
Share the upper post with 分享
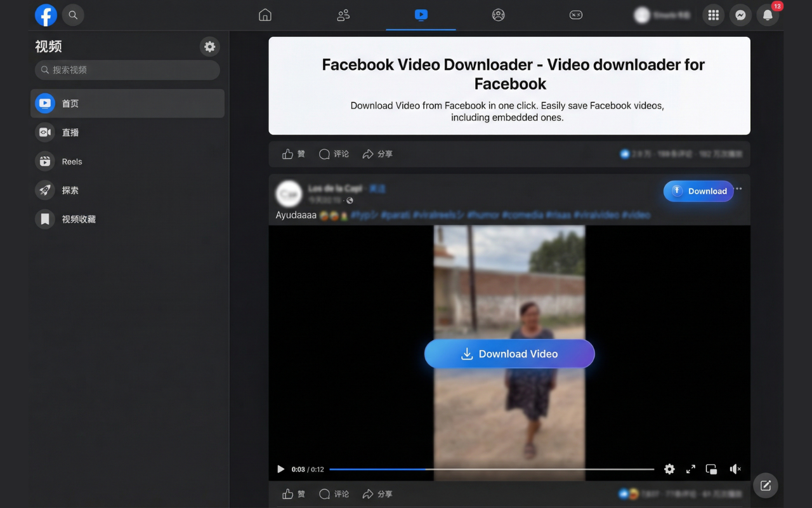(377, 154)
